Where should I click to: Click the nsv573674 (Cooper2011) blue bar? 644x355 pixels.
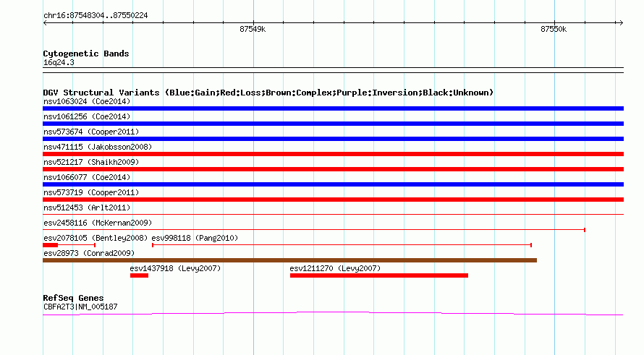[x=333, y=139]
